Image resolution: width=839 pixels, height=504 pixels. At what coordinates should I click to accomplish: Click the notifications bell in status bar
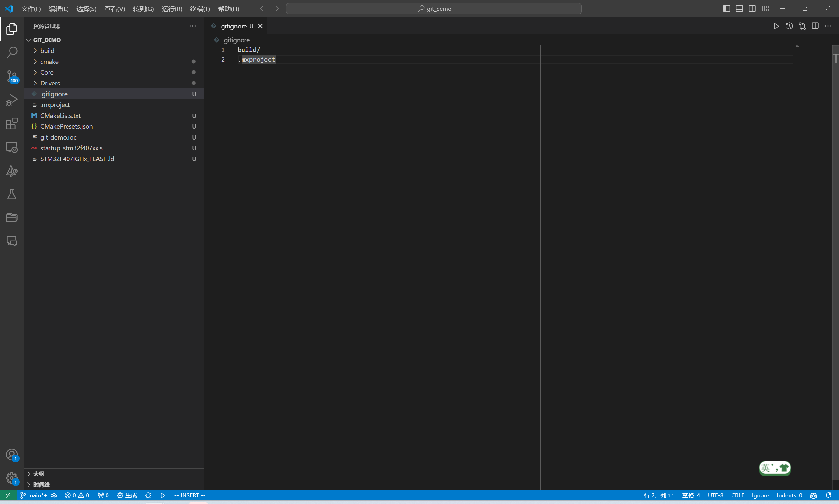(x=828, y=495)
